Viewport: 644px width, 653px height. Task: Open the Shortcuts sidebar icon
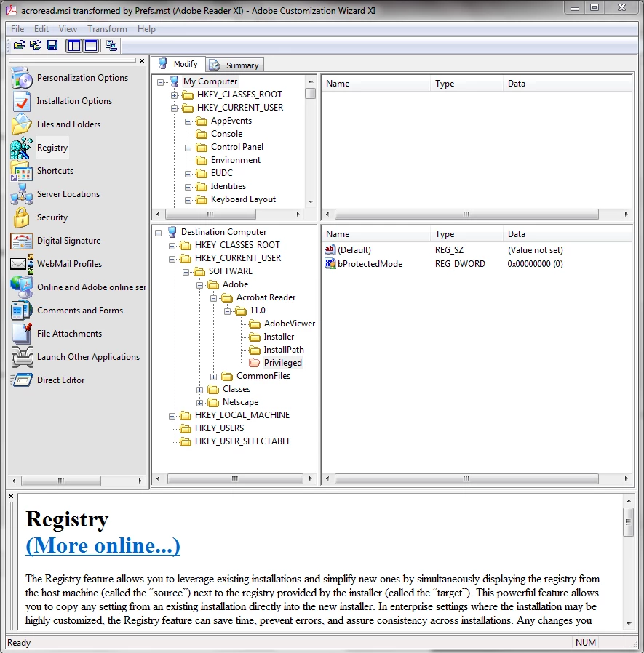coord(22,171)
